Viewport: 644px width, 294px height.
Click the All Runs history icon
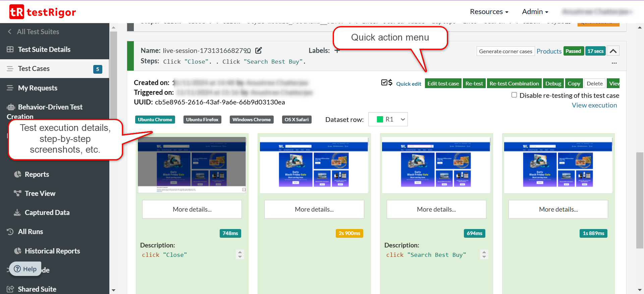[10, 231]
